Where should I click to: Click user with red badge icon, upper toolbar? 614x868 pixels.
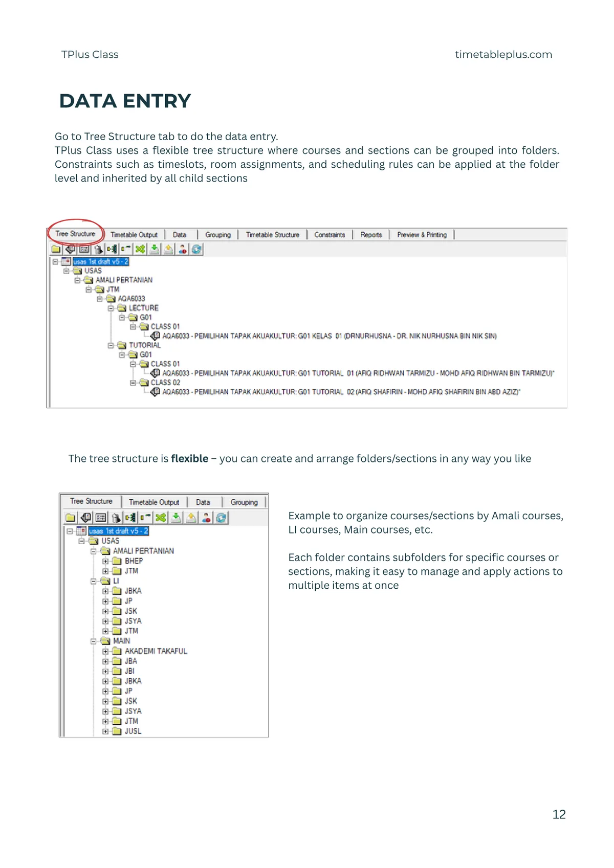[182, 249]
